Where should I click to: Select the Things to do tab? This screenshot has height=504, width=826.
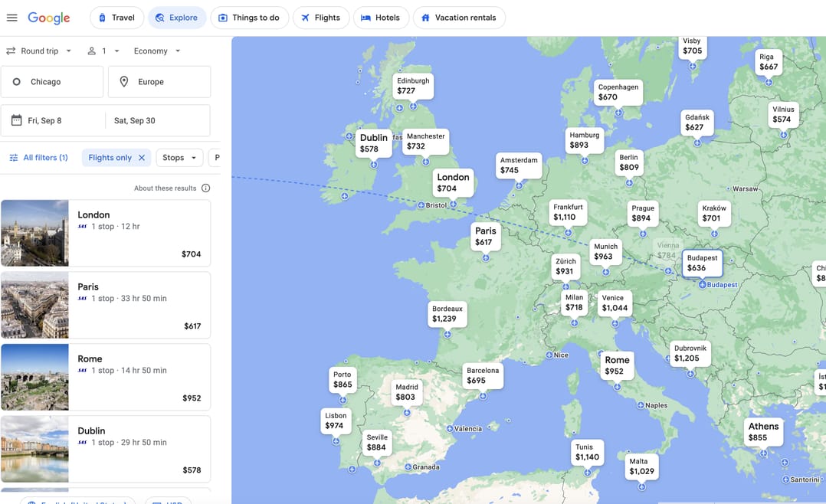248,18
